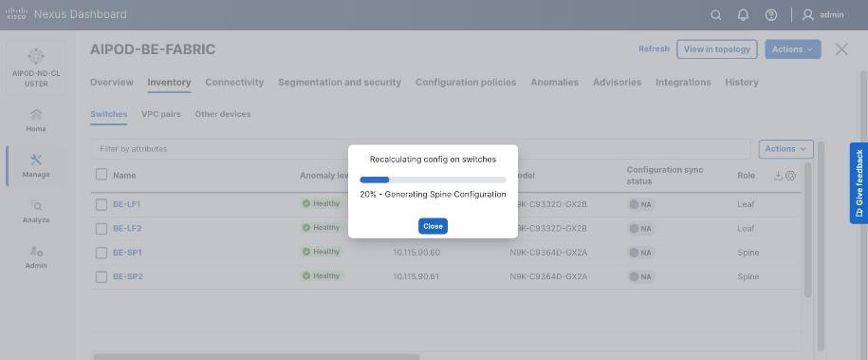Open the Advisories tab
This screenshot has height=360, width=868.
pyautogui.click(x=618, y=82)
